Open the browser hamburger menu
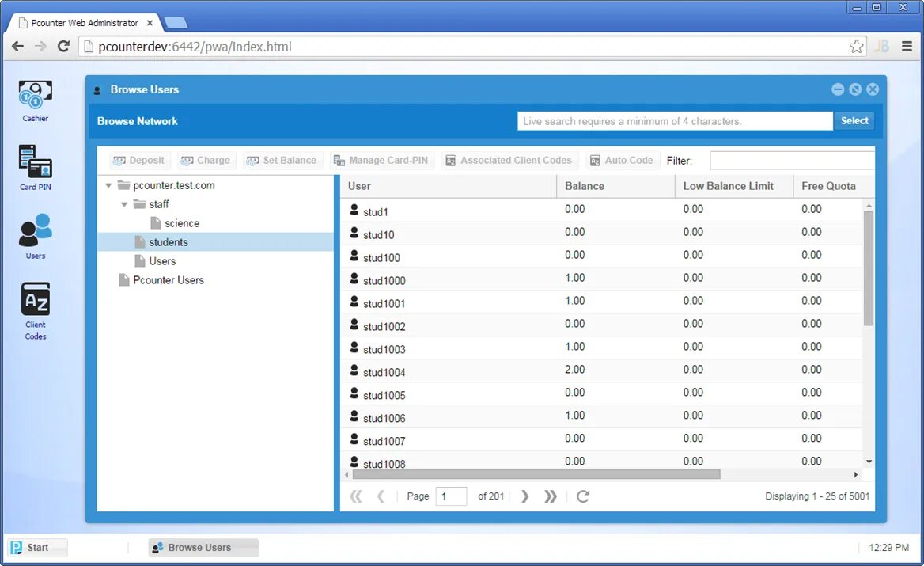Viewport: 924px width, 566px height. pyautogui.click(x=907, y=47)
